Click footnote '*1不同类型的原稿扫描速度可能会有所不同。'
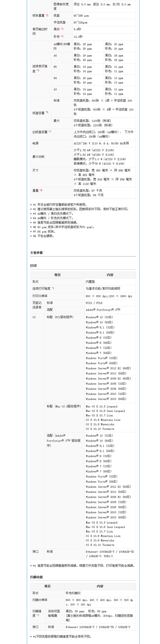The width and height of the screenshot is (160, 644). click(62, 637)
